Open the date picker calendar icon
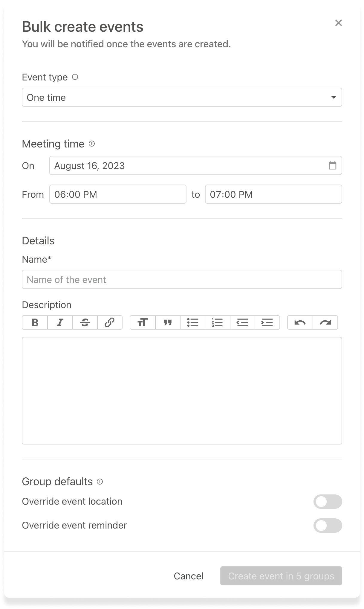364x609 pixels. point(333,165)
